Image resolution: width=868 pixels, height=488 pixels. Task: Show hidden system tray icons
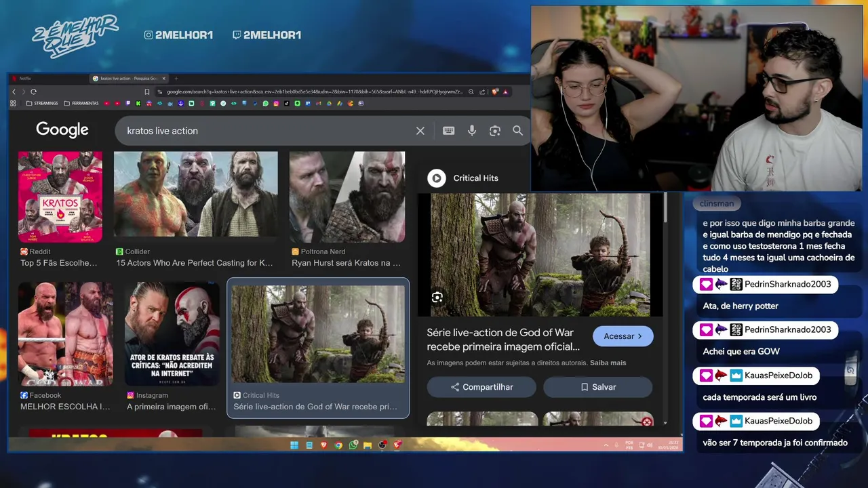(606, 445)
